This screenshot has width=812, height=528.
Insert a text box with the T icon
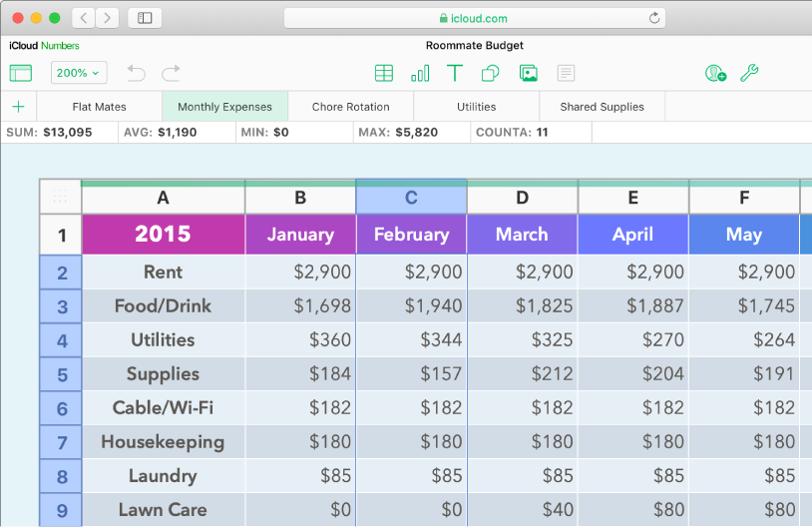(455, 73)
